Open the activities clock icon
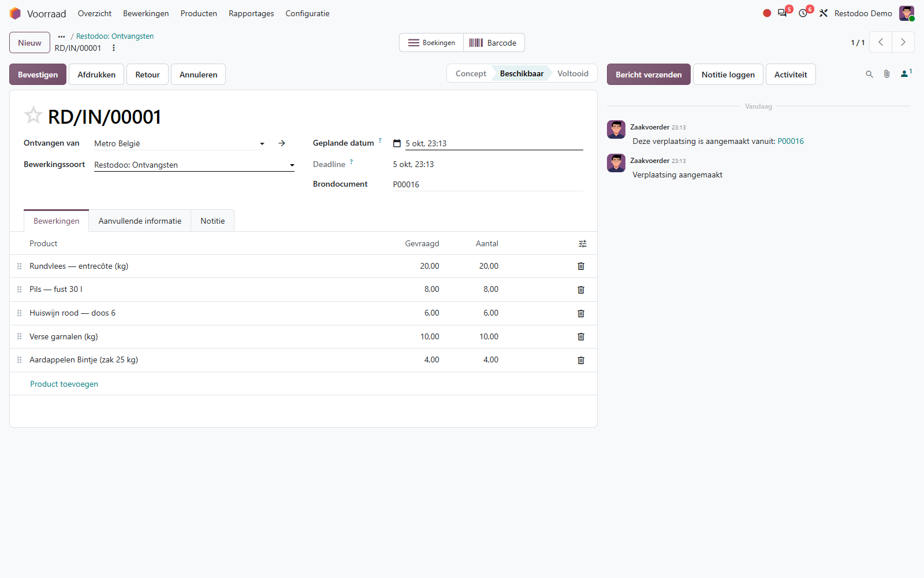The image size is (924, 578). pyautogui.click(x=803, y=13)
